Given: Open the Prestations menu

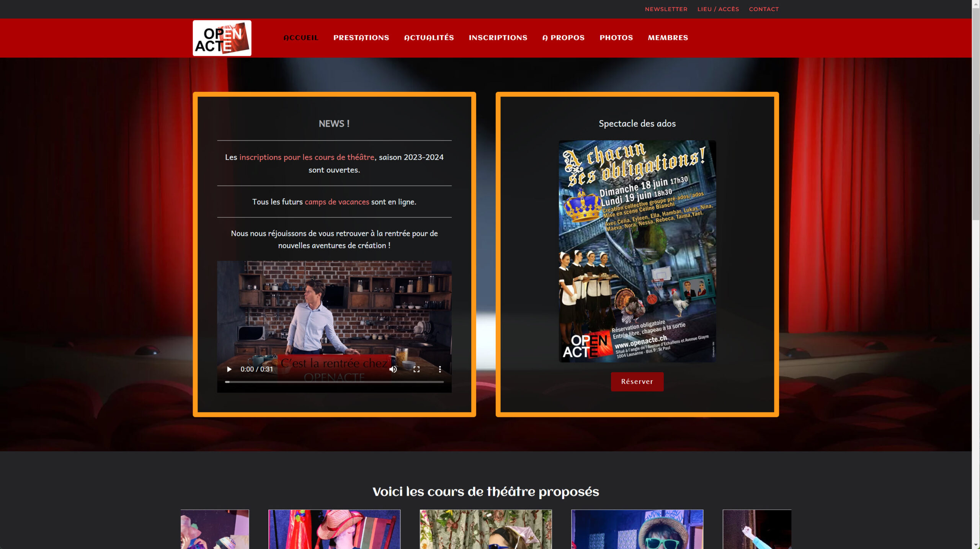Looking at the screenshot, I should (x=361, y=38).
